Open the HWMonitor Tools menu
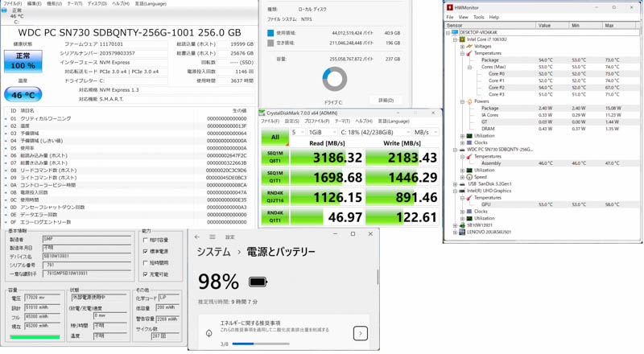This screenshot has height=354, width=644. (x=478, y=17)
